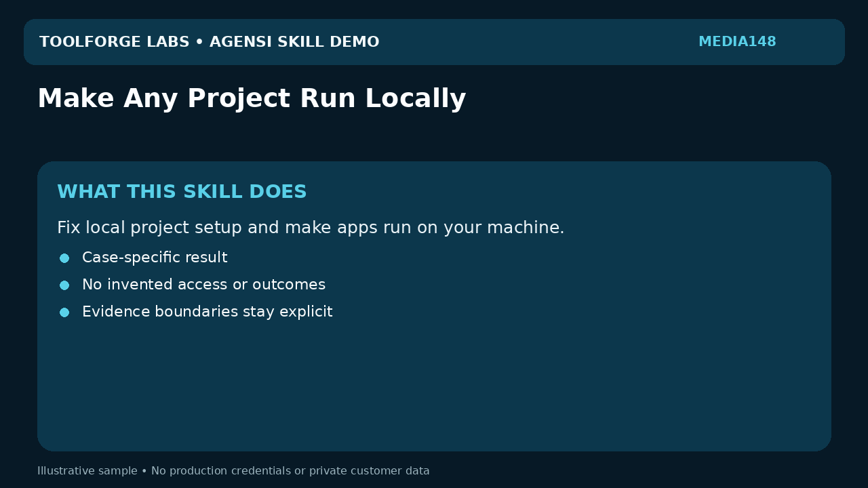Click the title "Make Any Project Run Locally"
Viewport: 868px width, 488px height.
click(252, 99)
